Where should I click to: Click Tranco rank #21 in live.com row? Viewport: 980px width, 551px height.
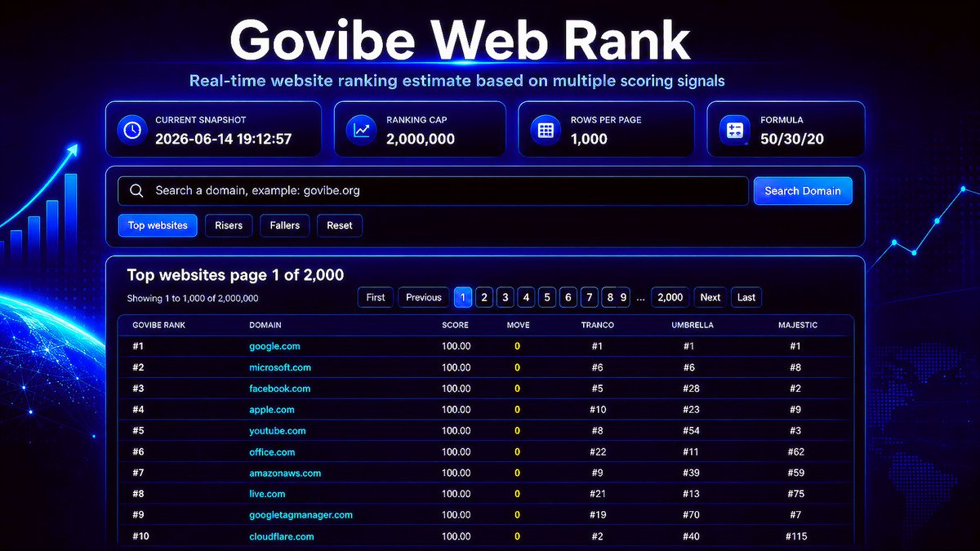coord(598,495)
